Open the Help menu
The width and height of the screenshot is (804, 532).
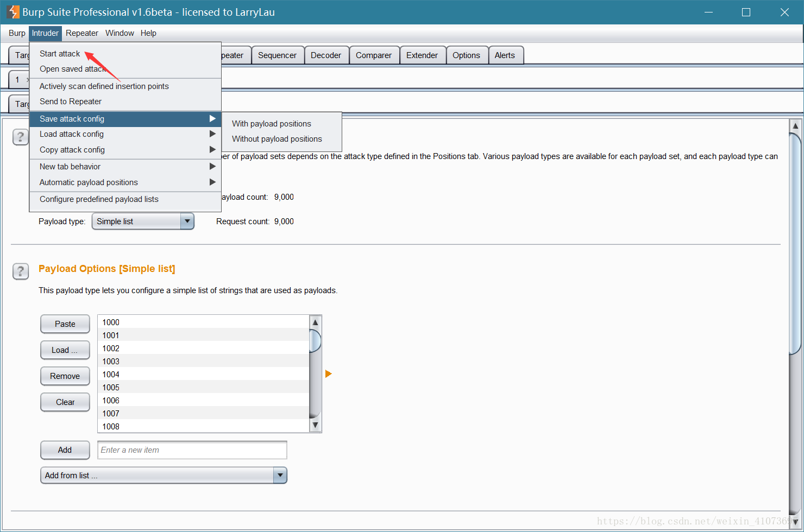148,33
